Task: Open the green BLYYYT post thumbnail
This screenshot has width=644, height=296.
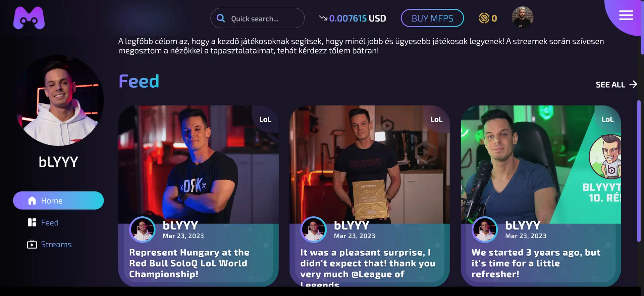Action: 541,165
